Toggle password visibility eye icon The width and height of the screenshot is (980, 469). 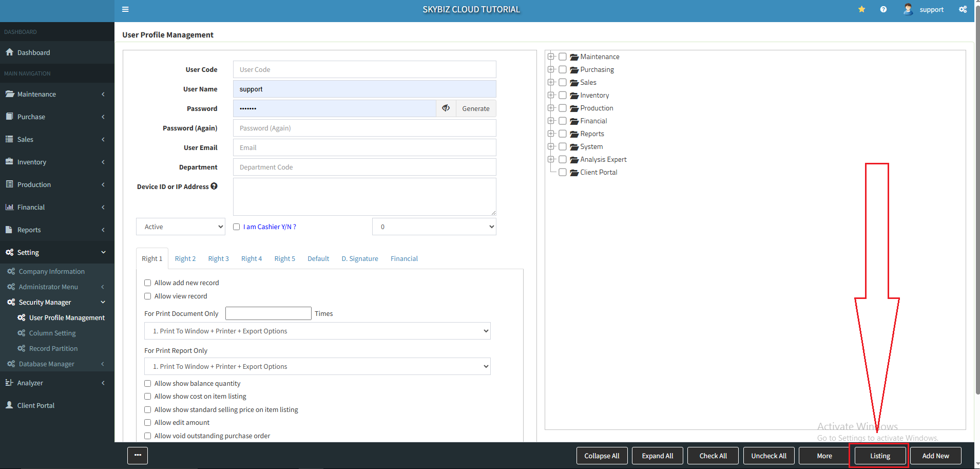[x=446, y=108]
